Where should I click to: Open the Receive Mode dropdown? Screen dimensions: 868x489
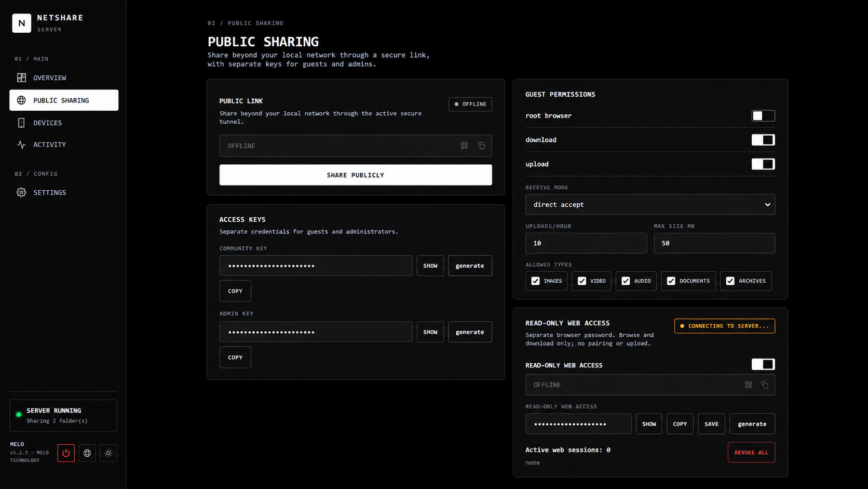[x=650, y=205]
